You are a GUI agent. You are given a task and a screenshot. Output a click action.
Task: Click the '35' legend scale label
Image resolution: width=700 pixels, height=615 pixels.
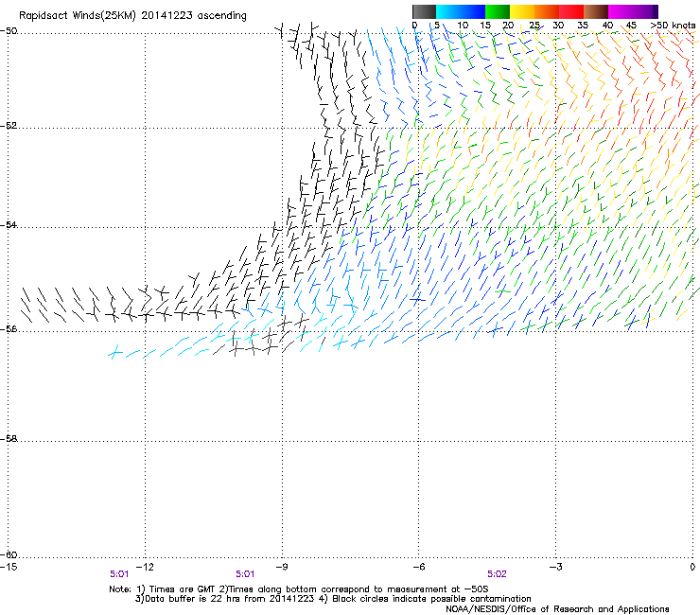pos(583,26)
